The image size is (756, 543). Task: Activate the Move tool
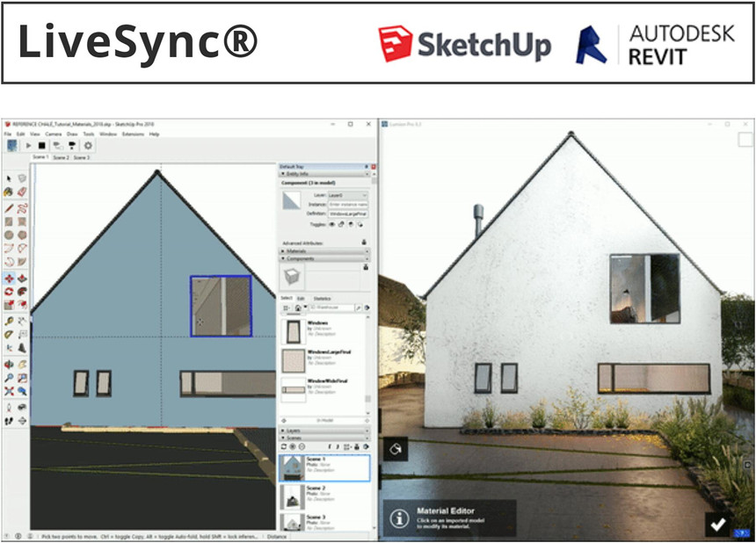tap(9, 279)
